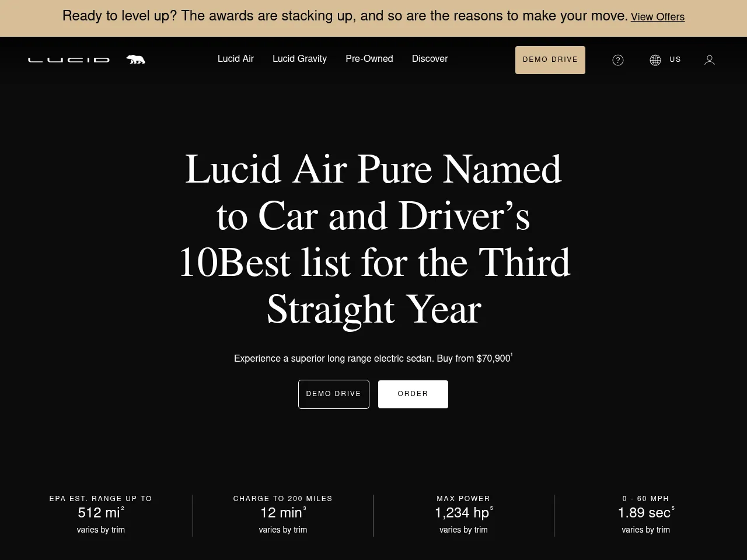Click the California bear emblem
The height and width of the screenshot is (560, 747).
[x=136, y=59]
